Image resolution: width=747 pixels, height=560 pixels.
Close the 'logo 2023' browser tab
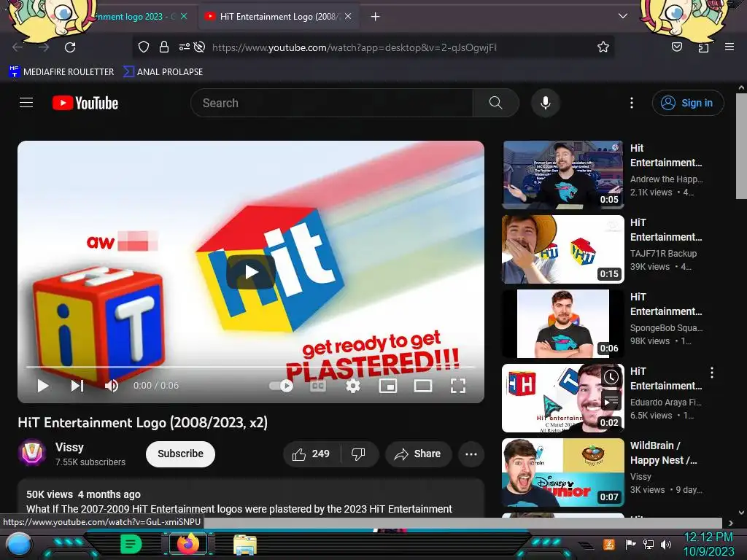coord(184,16)
